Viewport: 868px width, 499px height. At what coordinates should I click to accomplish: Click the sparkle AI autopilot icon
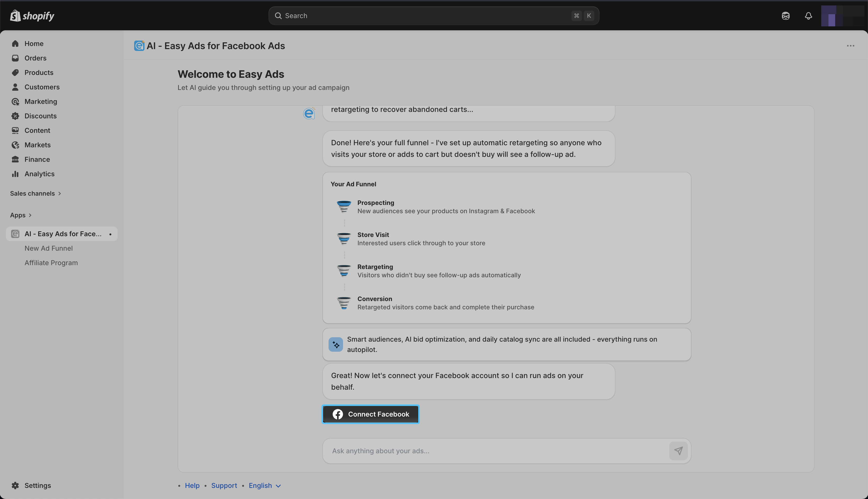click(x=336, y=344)
